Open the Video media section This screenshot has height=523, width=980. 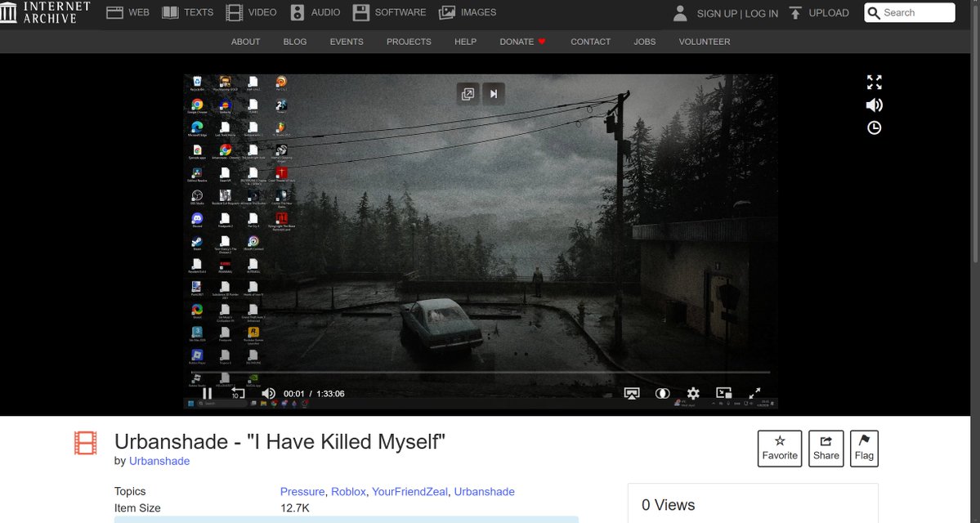[251, 12]
